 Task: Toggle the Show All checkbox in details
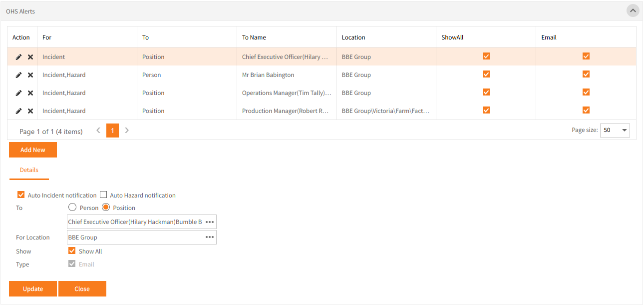point(72,251)
